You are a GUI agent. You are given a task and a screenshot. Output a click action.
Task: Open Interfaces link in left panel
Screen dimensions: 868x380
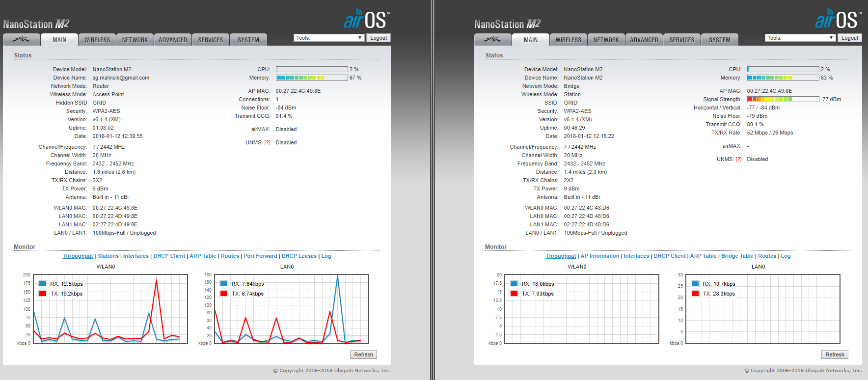click(x=136, y=256)
